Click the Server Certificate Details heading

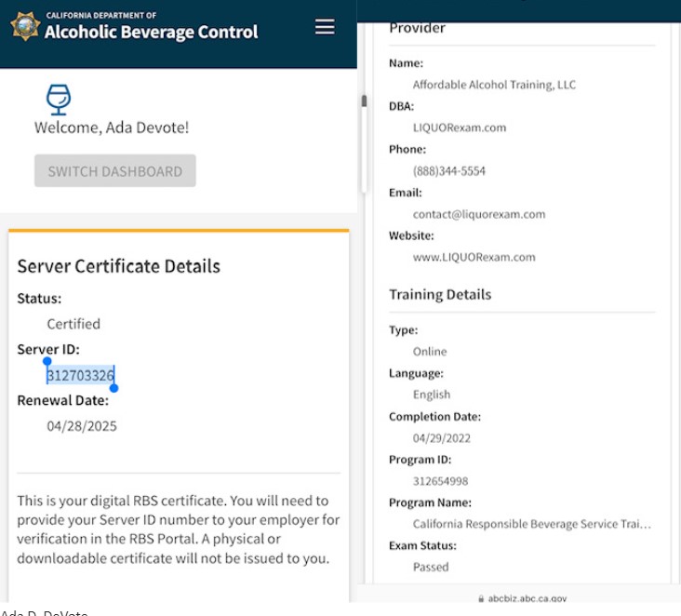(118, 266)
